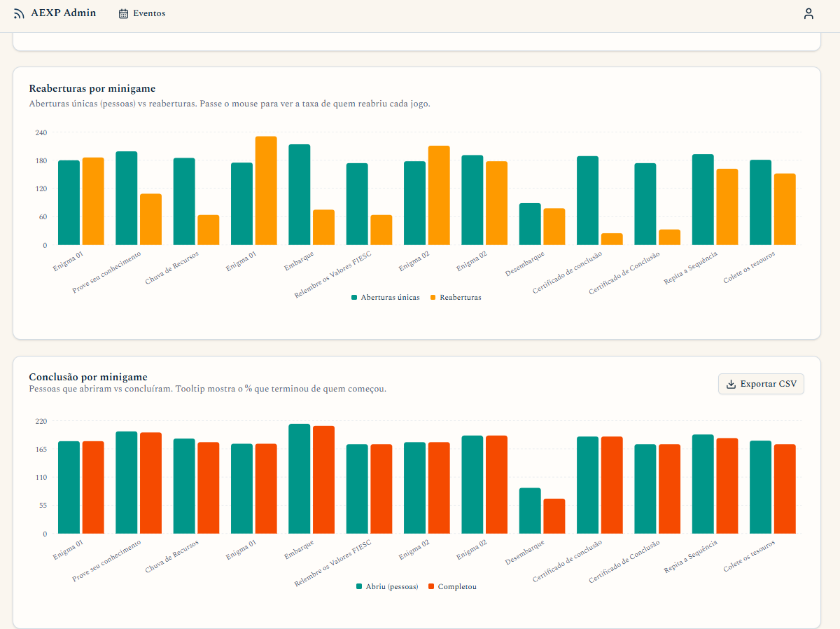Click the subtitle starting Pessoas que abriram
840x629 pixels.
[207, 389]
